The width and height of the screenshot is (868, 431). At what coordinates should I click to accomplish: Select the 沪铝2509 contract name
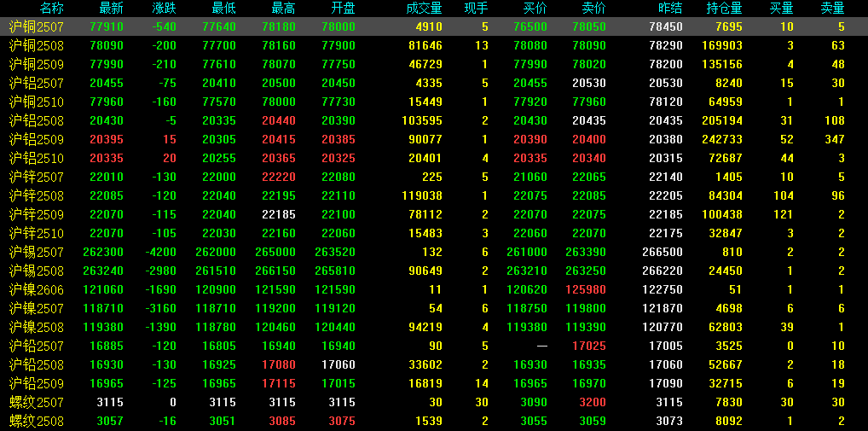click(x=37, y=140)
